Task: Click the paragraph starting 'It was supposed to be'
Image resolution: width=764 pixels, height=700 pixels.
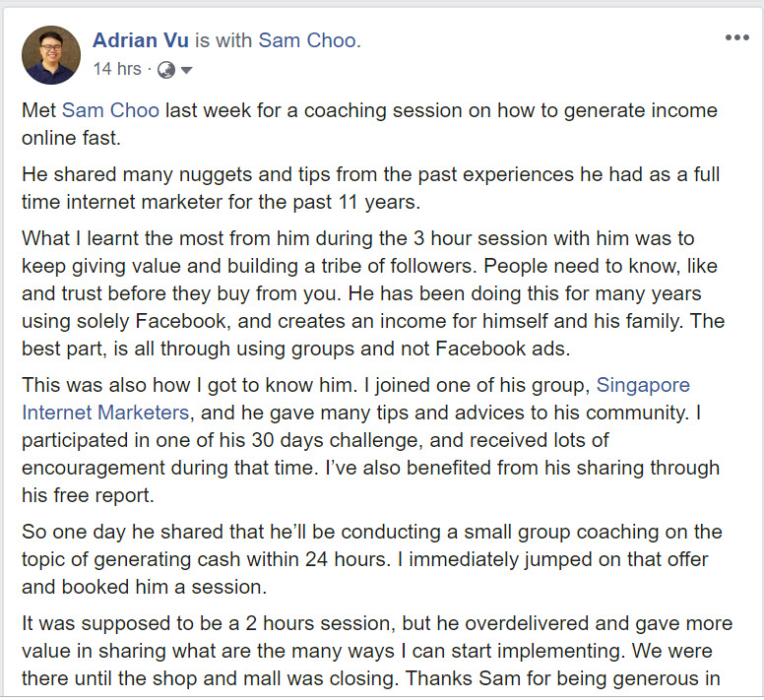Action: coord(377,651)
